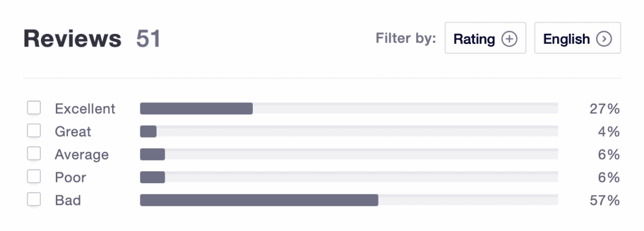
Task: Click the review count 51
Action: (x=148, y=39)
